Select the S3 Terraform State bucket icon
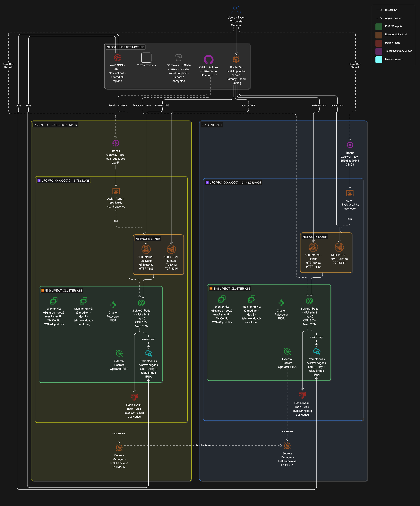Screen dimensions: 420x506 (x=179, y=58)
